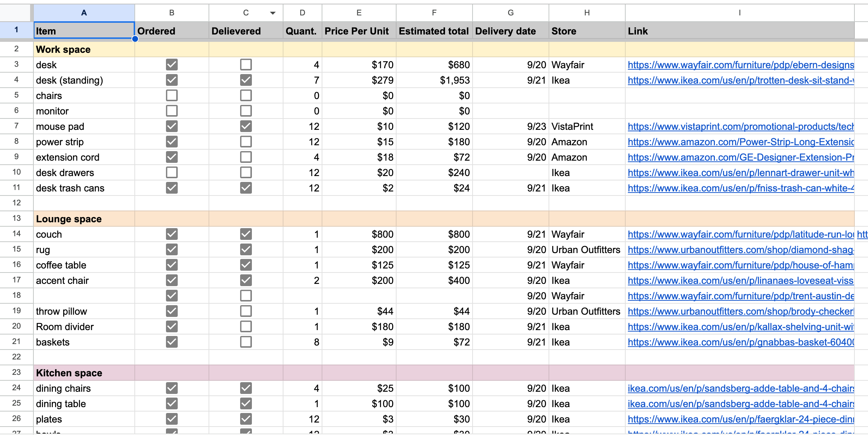Open the Wayfair desk link
This screenshot has height=435, width=868.
click(740, 65)
